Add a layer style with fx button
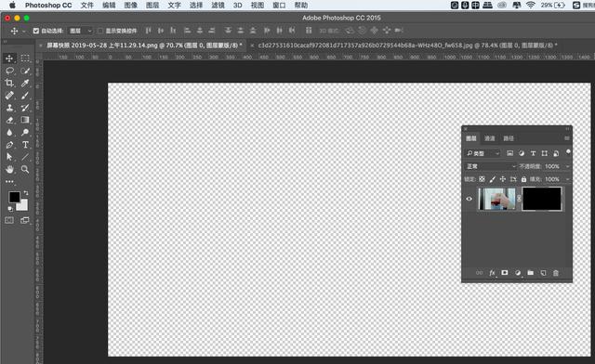 point(492,273)
